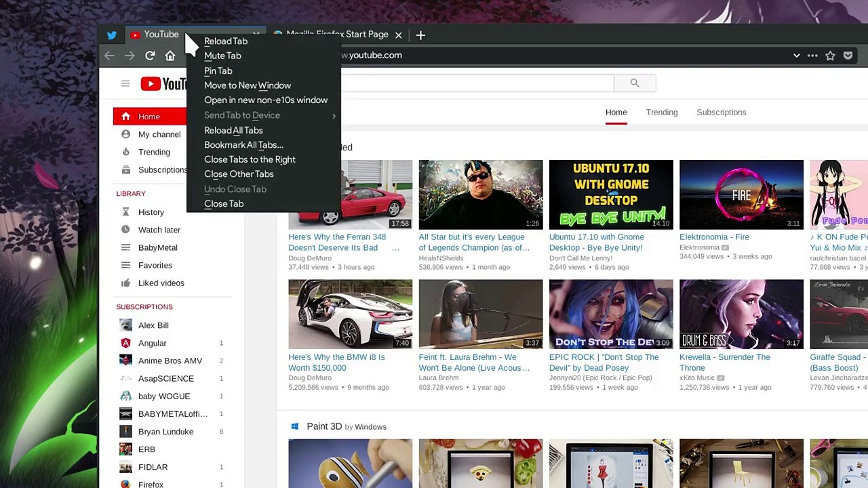Open the Anime Bros AMV channel
The width and height of the screenshot is (868, 488).
click(x=170, y=361)
